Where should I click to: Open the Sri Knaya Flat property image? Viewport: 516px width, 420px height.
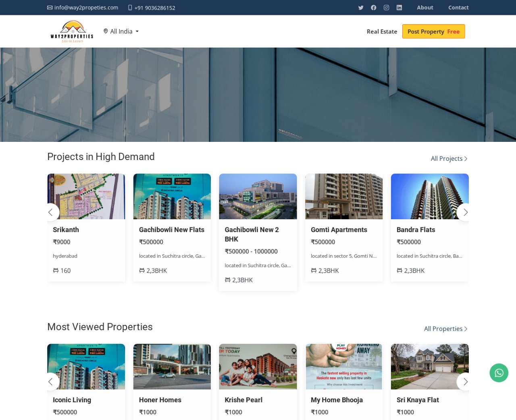(x=430, y=366)
